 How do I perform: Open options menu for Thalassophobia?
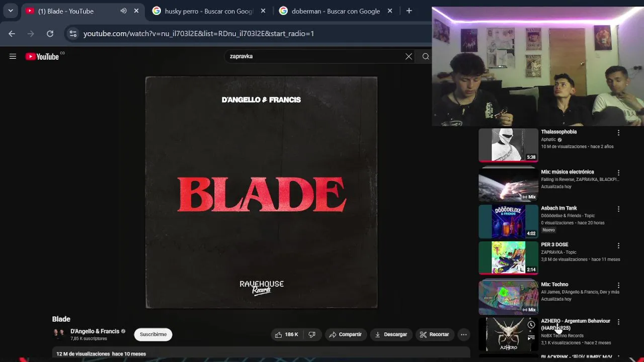[618, 133]
